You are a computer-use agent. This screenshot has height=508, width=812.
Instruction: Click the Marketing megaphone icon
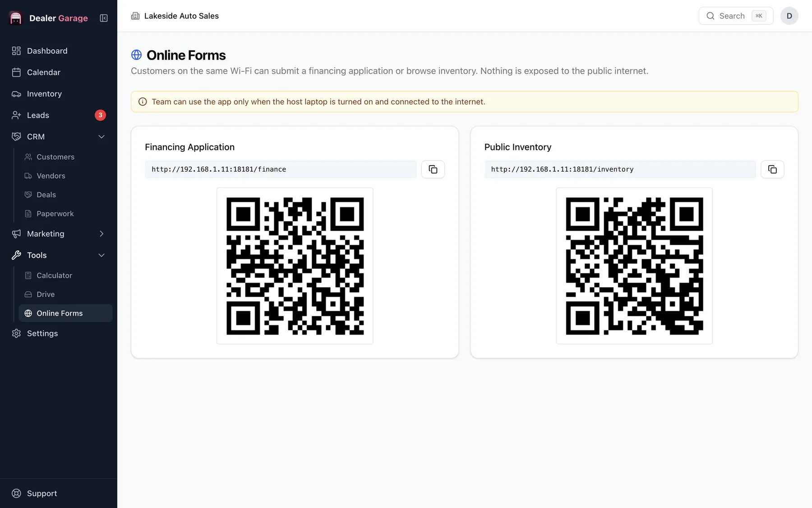point(16,234)
